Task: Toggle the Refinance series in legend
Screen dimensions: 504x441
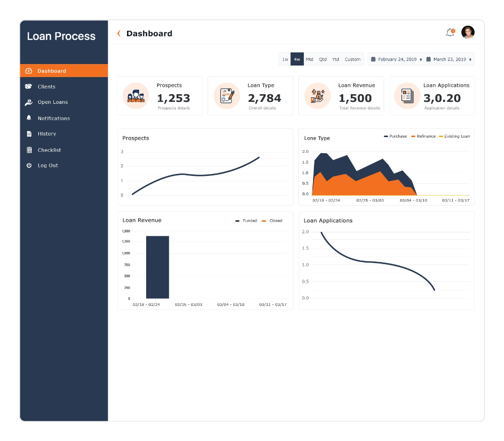Action: 423,137
